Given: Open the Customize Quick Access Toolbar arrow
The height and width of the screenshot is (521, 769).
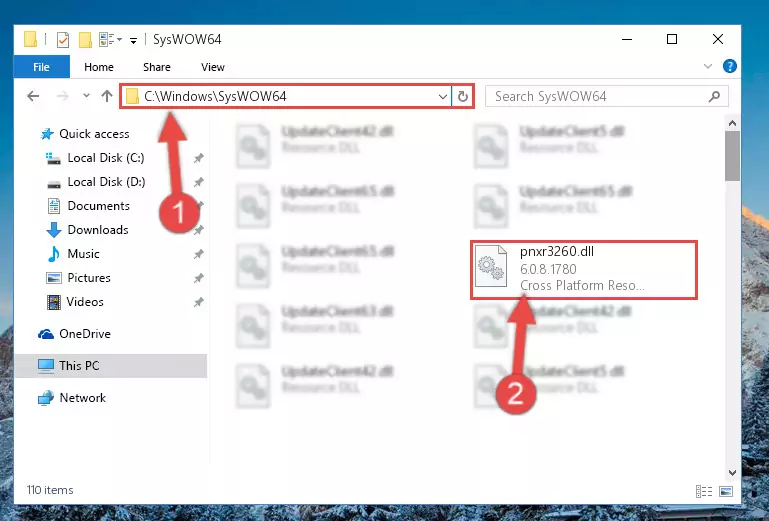Looking at the screenshot, I should tap(133, 40).
